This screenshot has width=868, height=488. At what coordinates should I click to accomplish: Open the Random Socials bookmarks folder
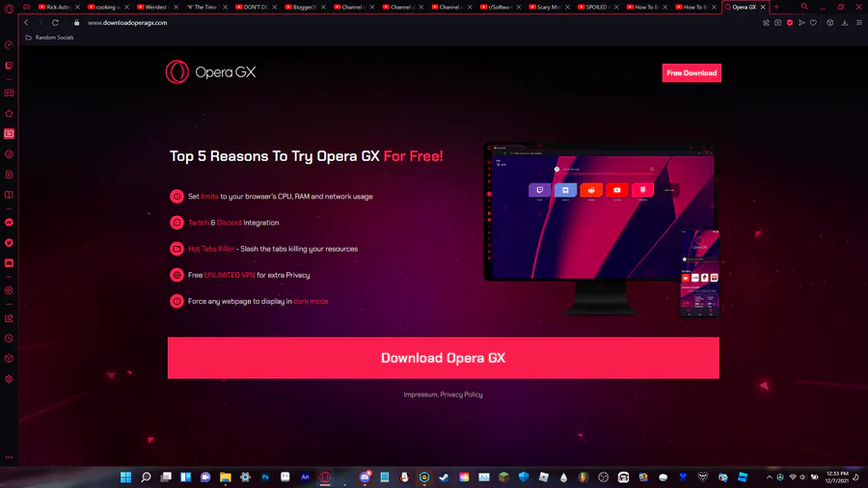pyautogui.click(x=49, y=37)
